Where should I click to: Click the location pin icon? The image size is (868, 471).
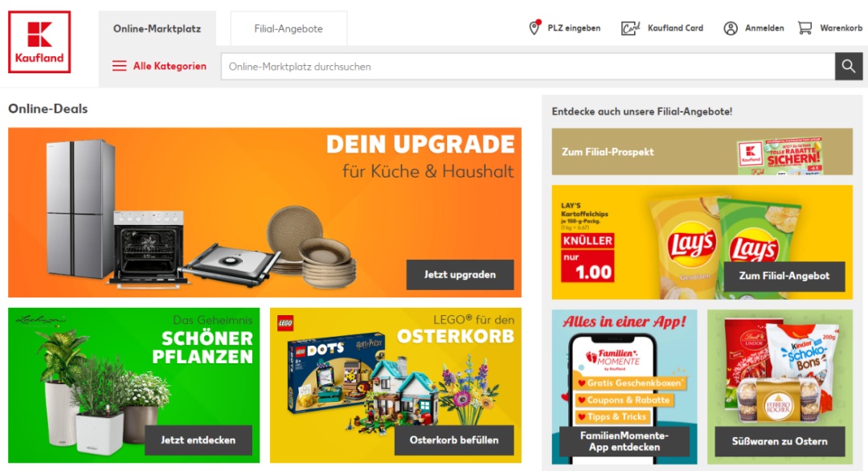tap(534, 27)
